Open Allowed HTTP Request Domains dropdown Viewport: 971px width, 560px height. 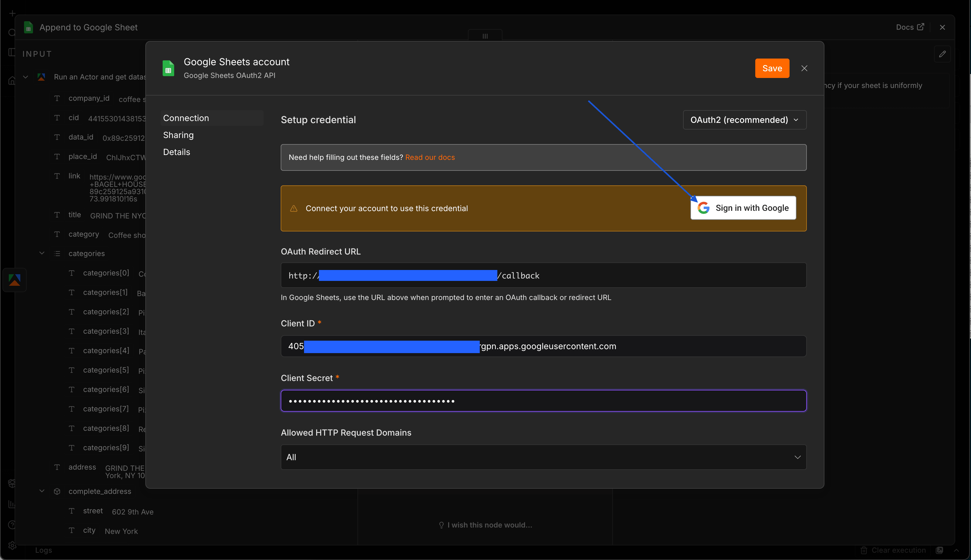[543, 457]
